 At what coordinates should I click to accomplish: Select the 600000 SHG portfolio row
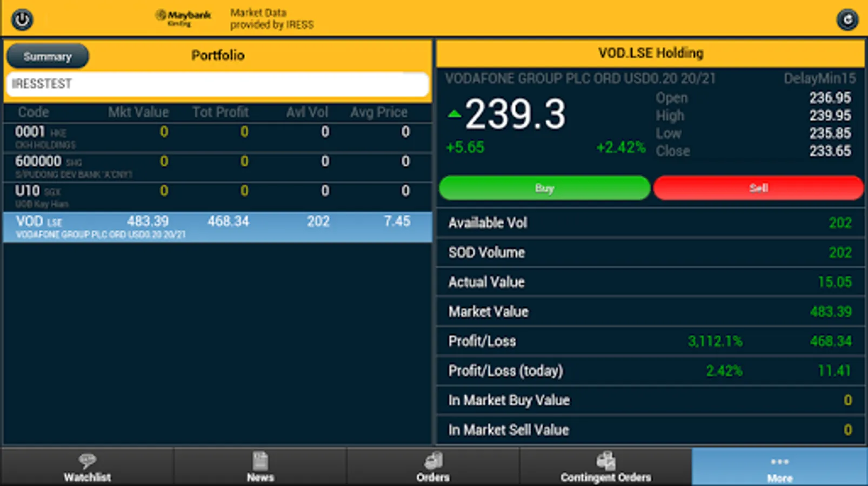218,167
